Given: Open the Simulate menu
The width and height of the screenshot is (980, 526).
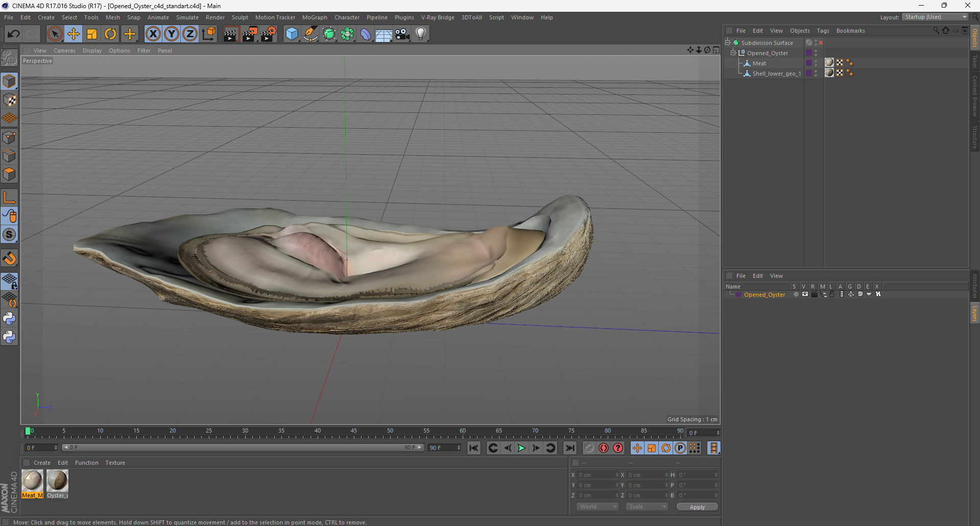Looking at the screenshot, I should coord(187,17).
